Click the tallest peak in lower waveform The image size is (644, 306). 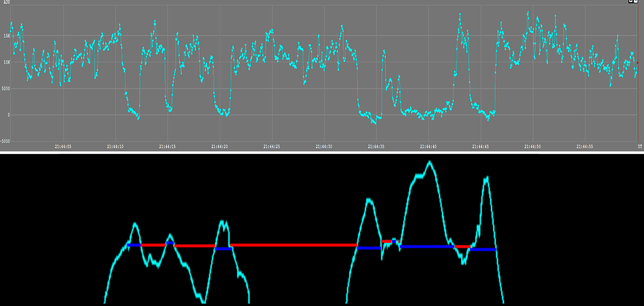pyautogui.click(x=429, y=162)
